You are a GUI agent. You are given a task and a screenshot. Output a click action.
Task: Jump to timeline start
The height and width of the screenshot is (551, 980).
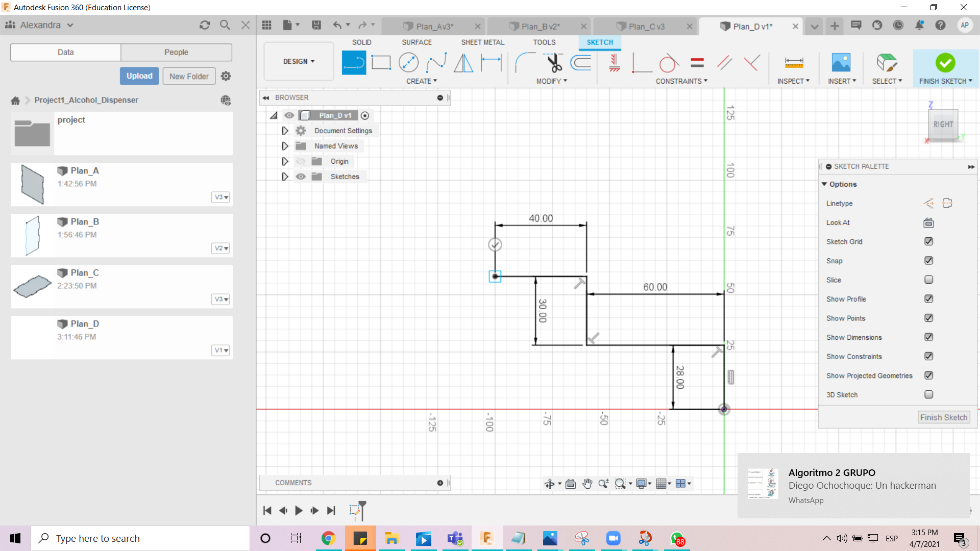point(267,510)
